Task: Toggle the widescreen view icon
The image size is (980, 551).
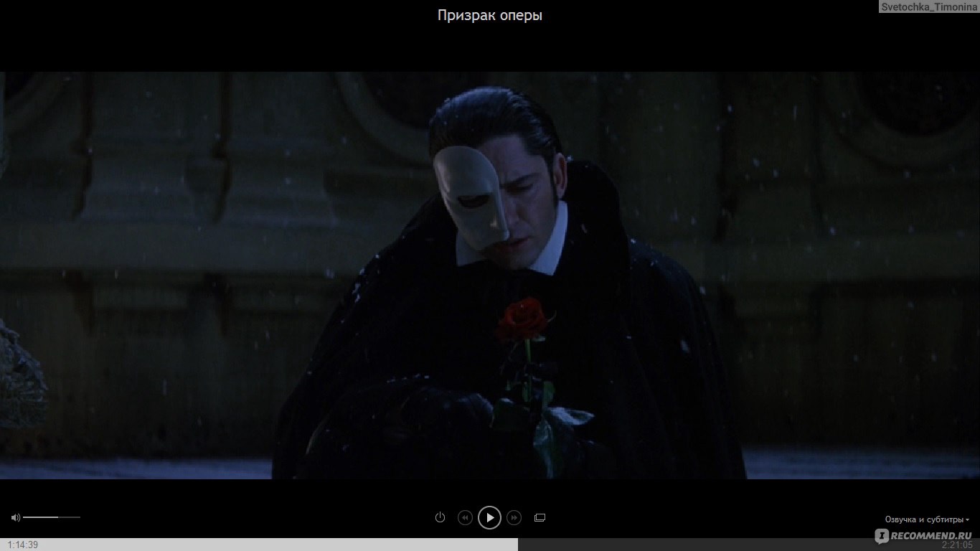Action: [x=540, y=517]
